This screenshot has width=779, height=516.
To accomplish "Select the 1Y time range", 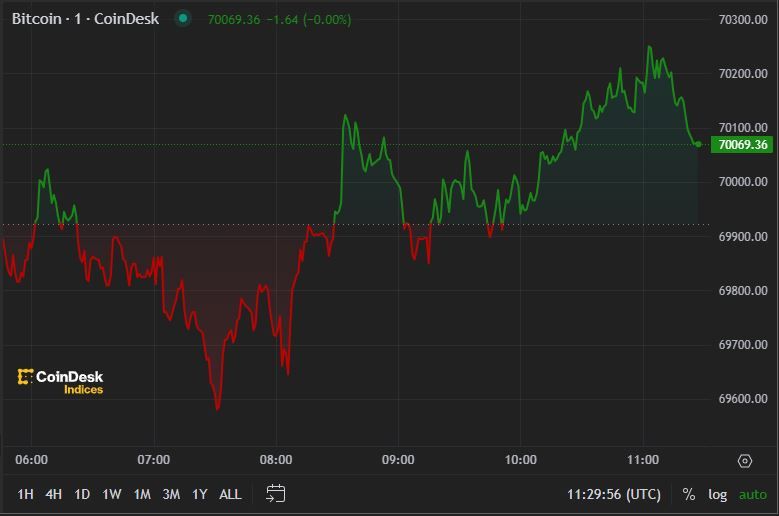I will 200,494.
